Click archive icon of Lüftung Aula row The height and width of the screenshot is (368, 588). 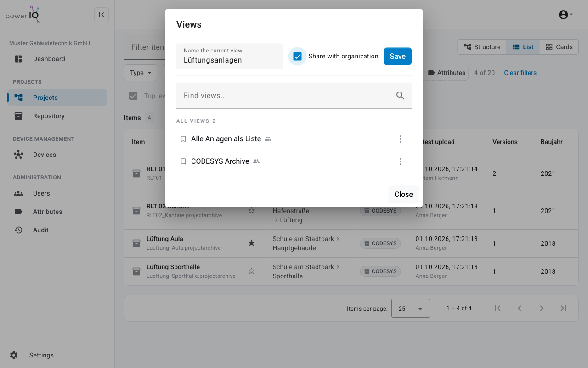point(136,243)
